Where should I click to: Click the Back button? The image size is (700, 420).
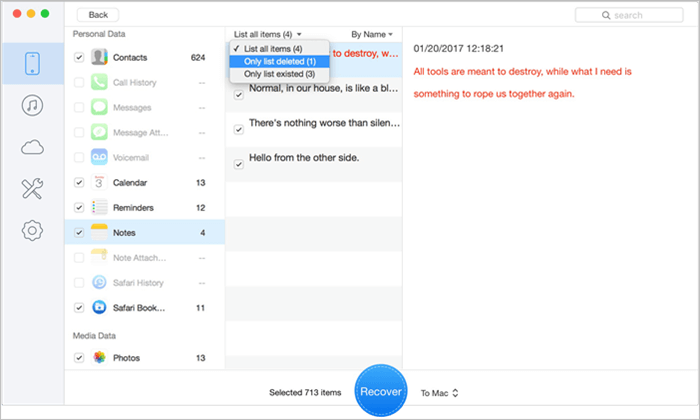(x=98, y=15)
